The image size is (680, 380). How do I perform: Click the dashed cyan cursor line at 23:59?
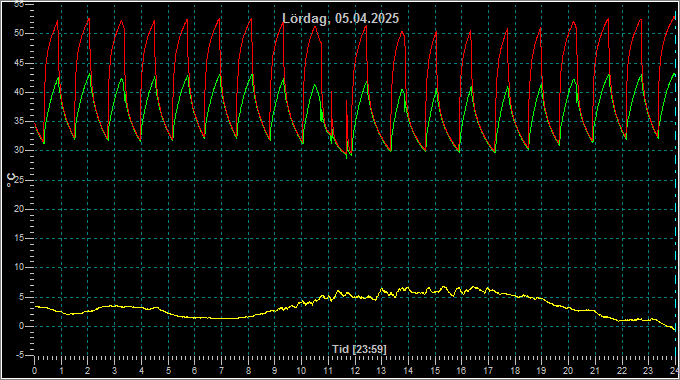[x=676, y=182]
